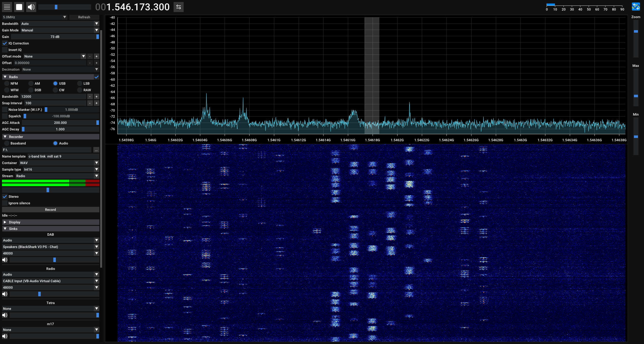Screen dimensions: 644x344
Task: Increase Snap Interval with plus button
Action: (x=96, y=103)
